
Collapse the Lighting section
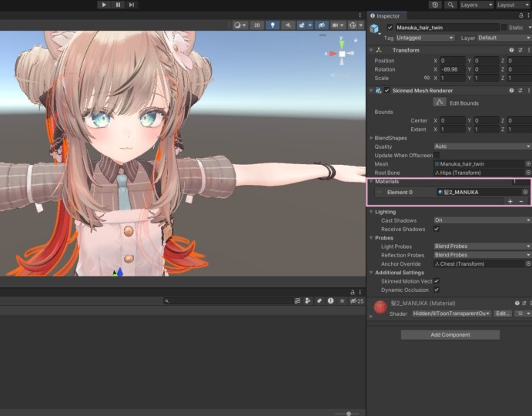tap(371, 212)
